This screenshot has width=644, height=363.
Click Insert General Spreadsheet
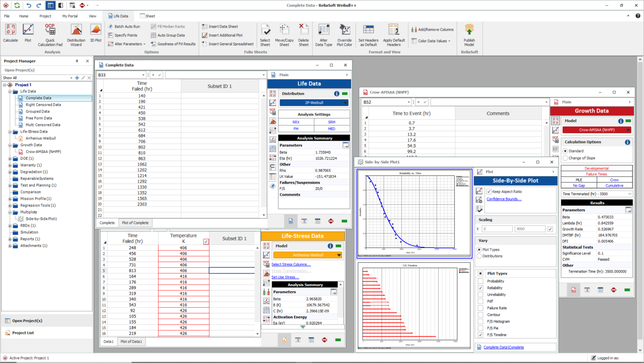228,44
